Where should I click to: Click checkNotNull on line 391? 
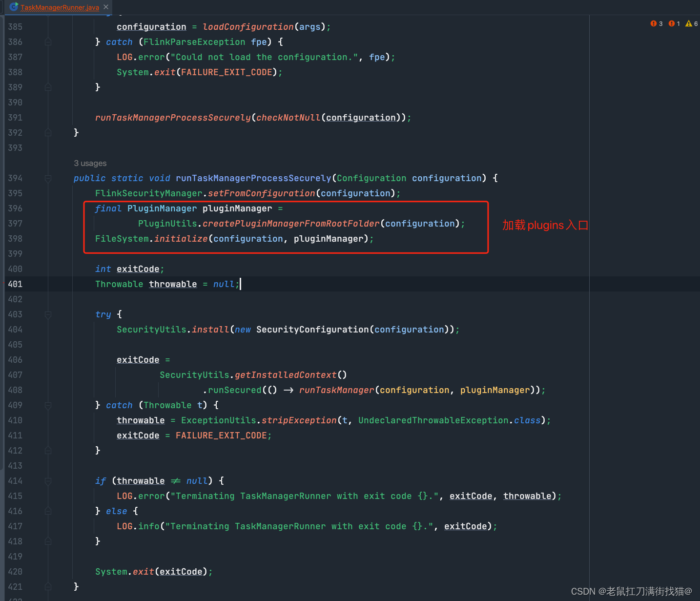coord(288,118)
